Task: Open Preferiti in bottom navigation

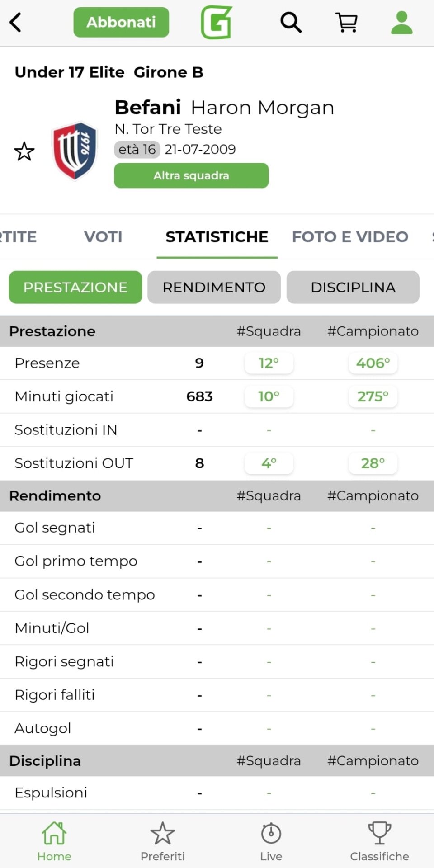Action: coord(163,841)
